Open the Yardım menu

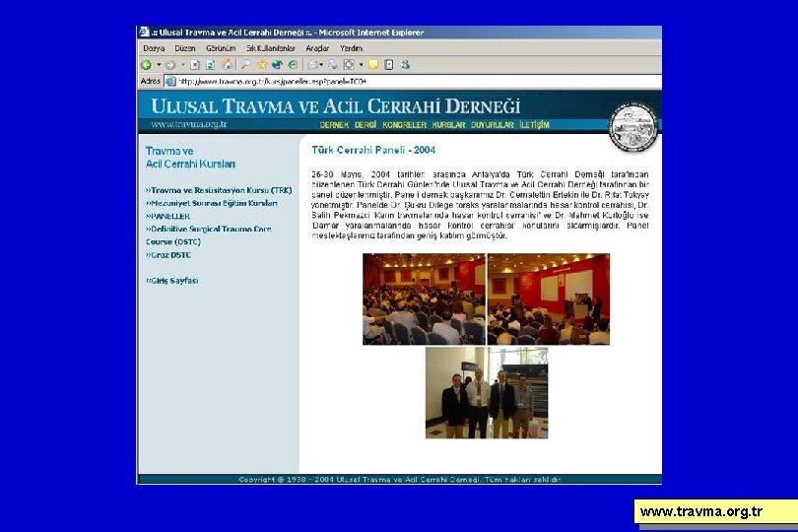351,48
